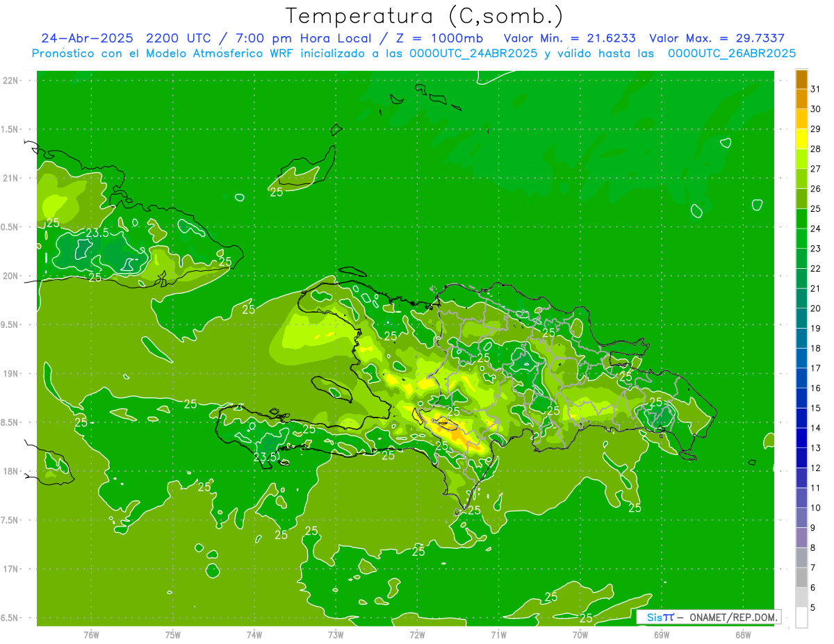Click the "ONAMET/REP.DOM." credit label
This screenshot has height=644, width=834.
point(733,617)
